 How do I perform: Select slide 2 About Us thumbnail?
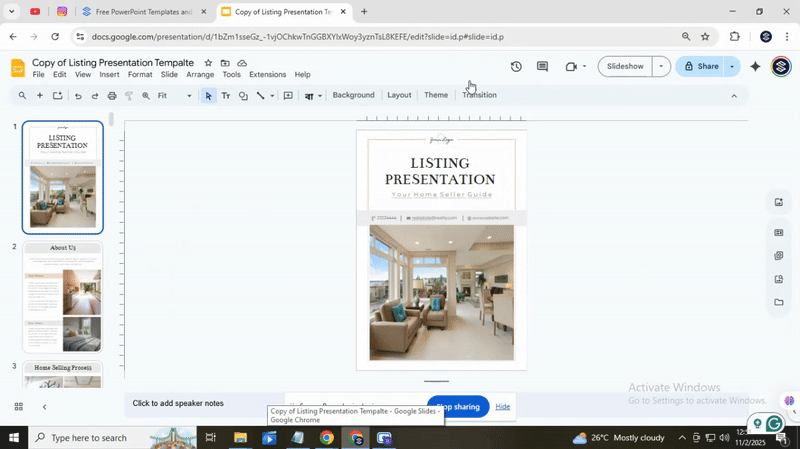tap(63, 297)
